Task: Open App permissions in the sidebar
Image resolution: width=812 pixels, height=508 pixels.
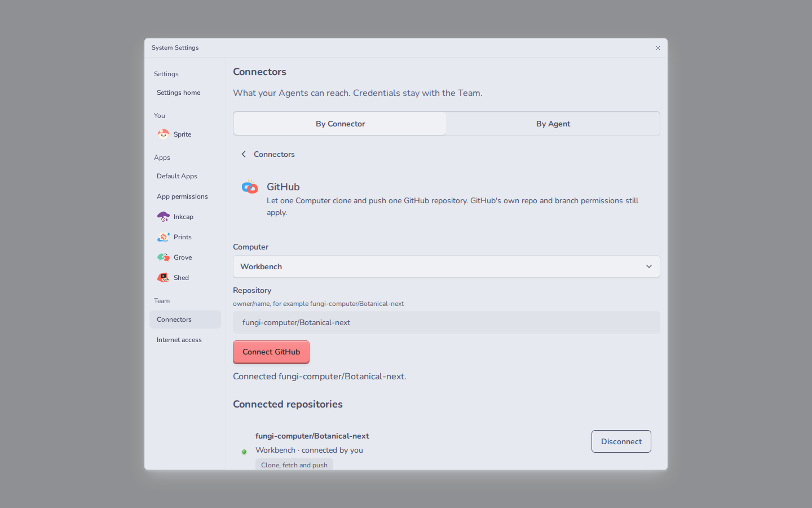Action: tap(185, 196)
